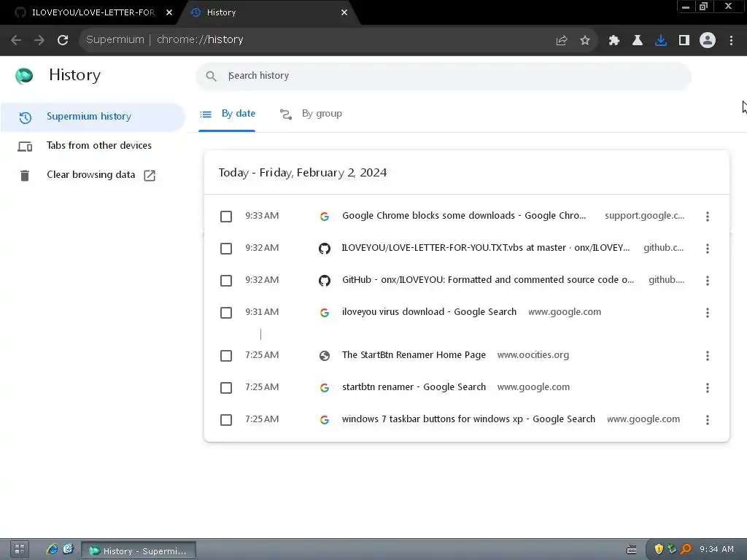Click the search magnifier icon in history
Screen dimensions: 747x560
tap(211, 76)
